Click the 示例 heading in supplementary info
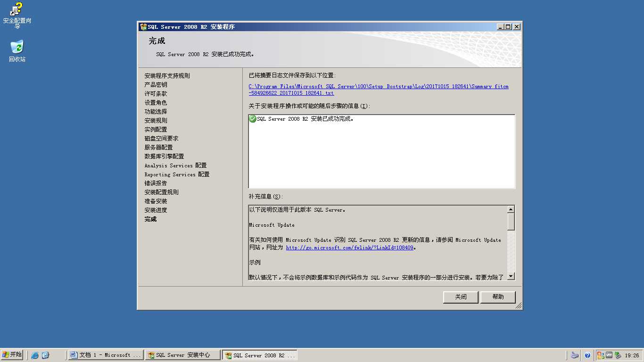Screen dimensions: 644x362 (x=255, y=263)
